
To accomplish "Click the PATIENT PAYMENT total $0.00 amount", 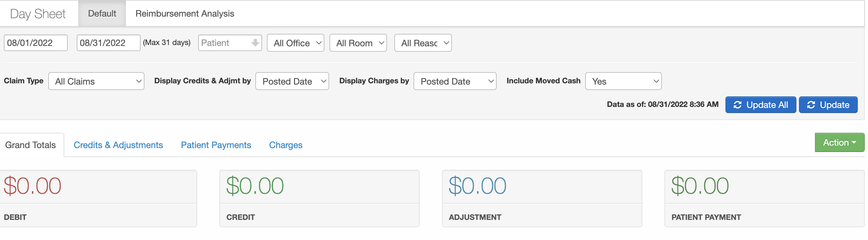I will pos(700,186).
